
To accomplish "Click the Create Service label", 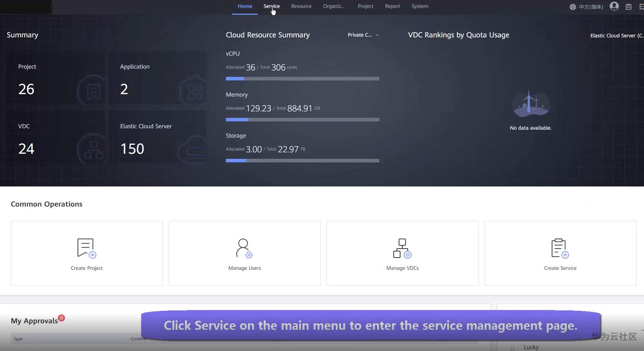I will click(x=560, y=268).
